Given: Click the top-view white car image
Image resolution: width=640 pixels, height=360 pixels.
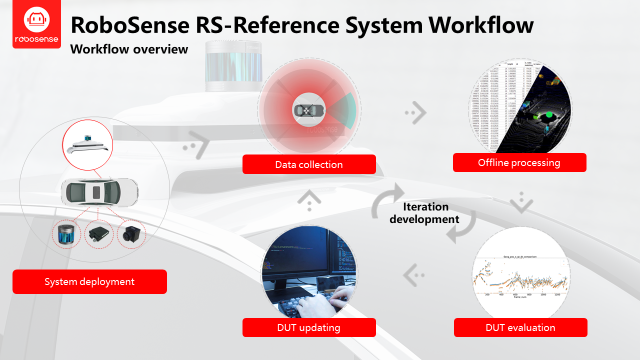Looking at the screenshot, I should (100, 192).
